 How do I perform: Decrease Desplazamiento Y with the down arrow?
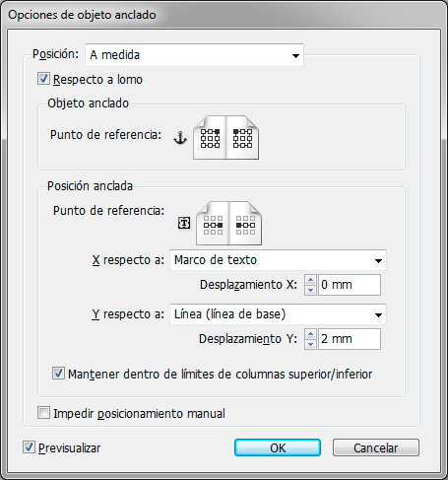coord(310,344)
